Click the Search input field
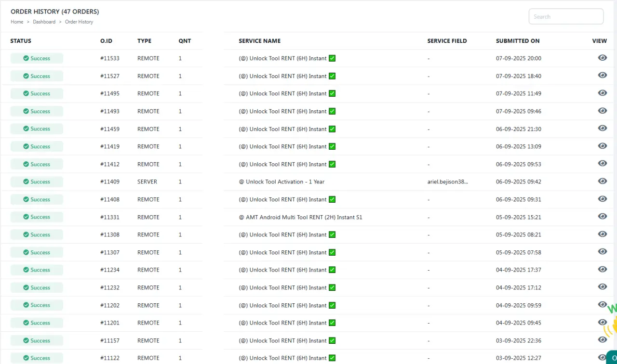 tap(566, 16)
